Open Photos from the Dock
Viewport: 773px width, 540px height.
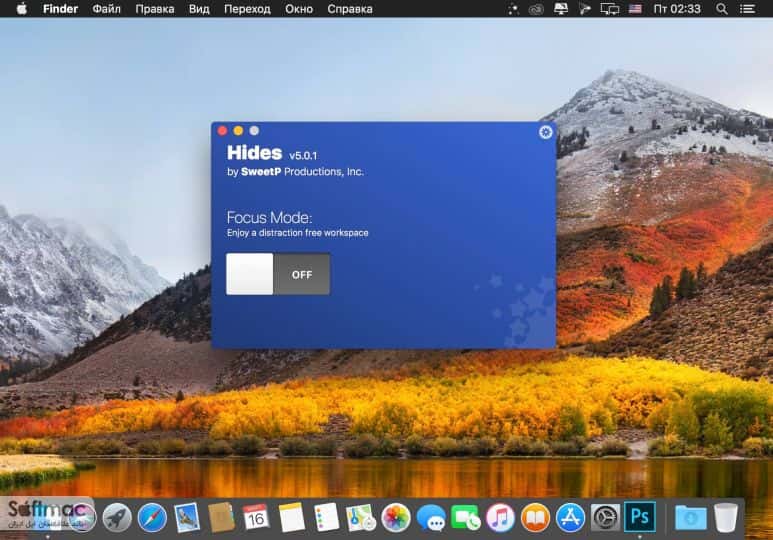396,518
